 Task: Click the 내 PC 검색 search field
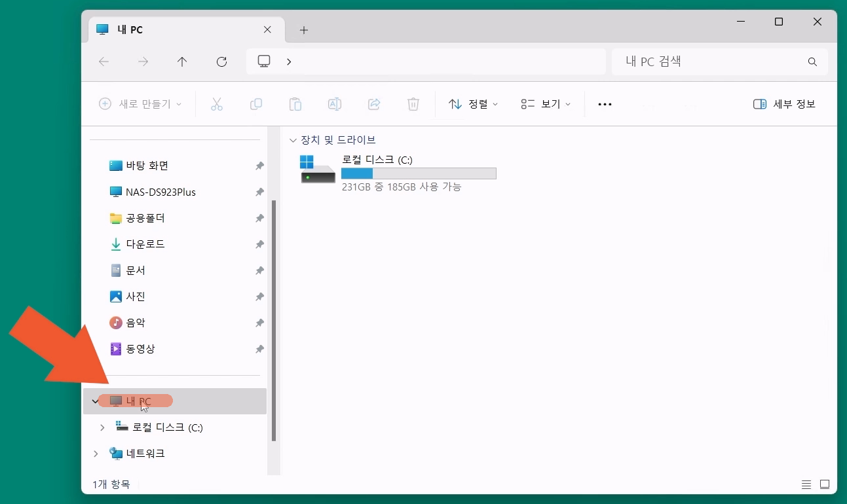[x=707, y=62]
